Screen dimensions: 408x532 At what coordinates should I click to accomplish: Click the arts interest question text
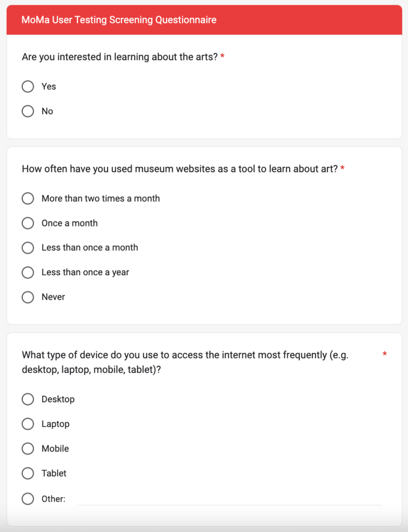coord(120,57)
